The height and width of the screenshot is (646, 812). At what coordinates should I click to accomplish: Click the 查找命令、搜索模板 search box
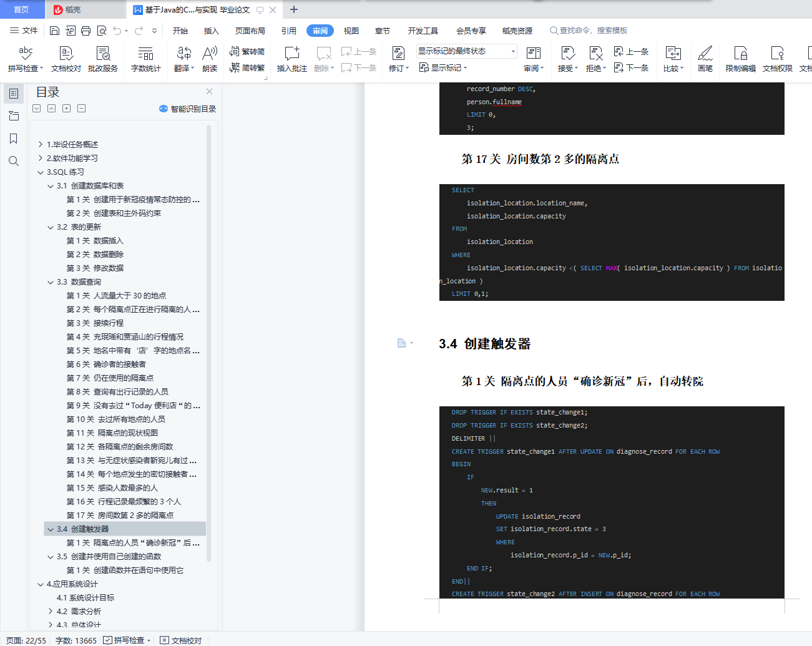[x=589, y=31]
